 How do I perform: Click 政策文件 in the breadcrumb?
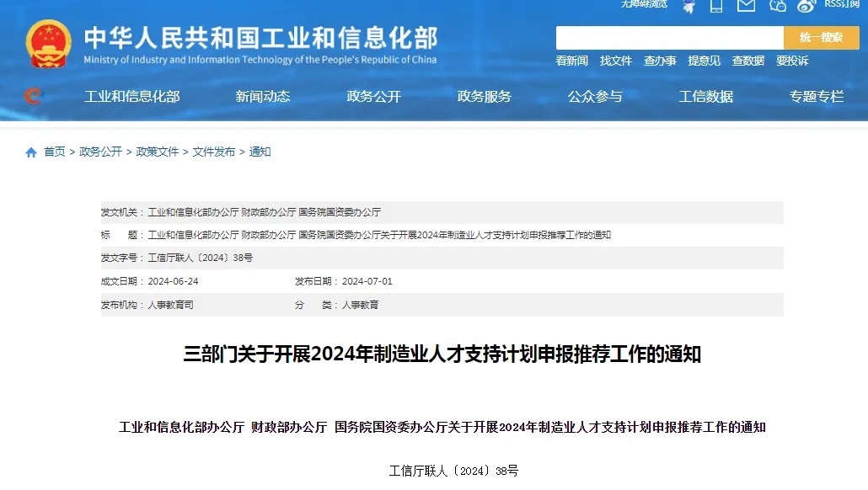pos(158,152)
